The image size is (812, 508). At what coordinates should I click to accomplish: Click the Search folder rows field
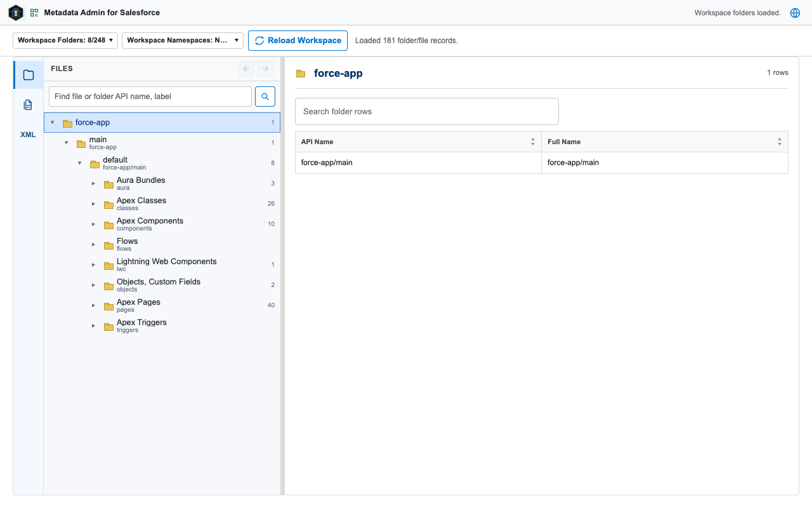click(x=427, y=111)
